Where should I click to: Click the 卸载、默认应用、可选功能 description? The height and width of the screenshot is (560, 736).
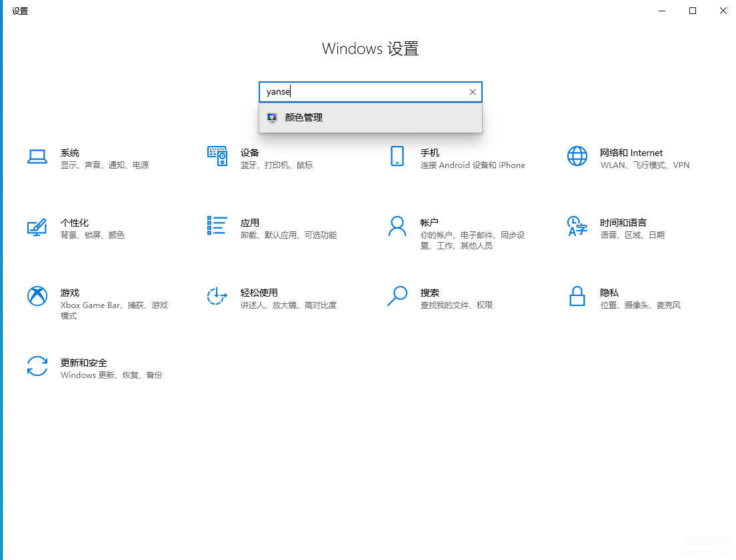[289, 235]
